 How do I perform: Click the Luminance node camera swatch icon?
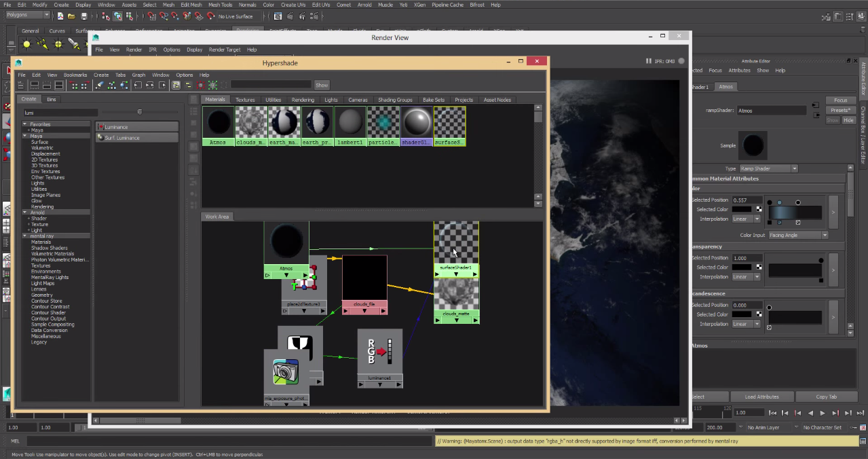coord(286,371)
